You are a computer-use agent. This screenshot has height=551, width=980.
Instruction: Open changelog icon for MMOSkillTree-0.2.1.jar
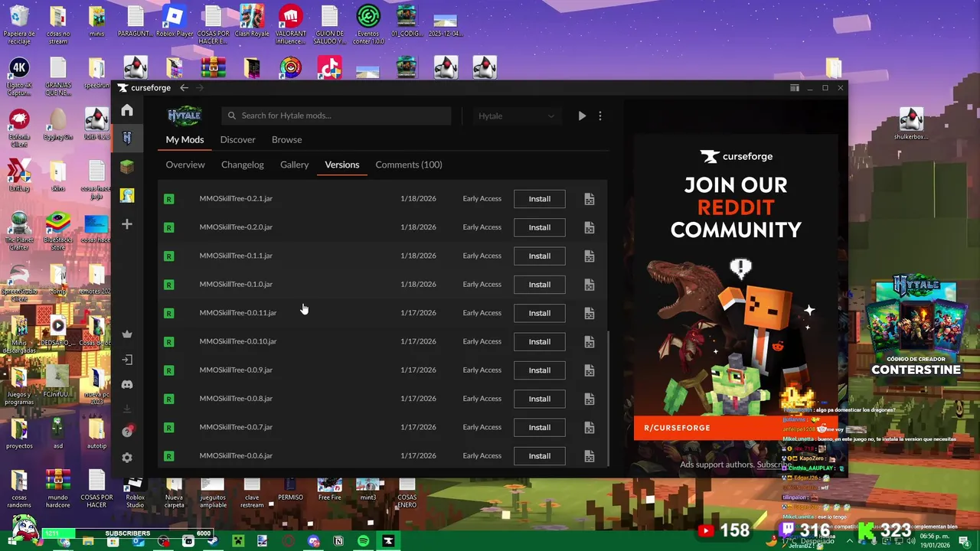590,199
